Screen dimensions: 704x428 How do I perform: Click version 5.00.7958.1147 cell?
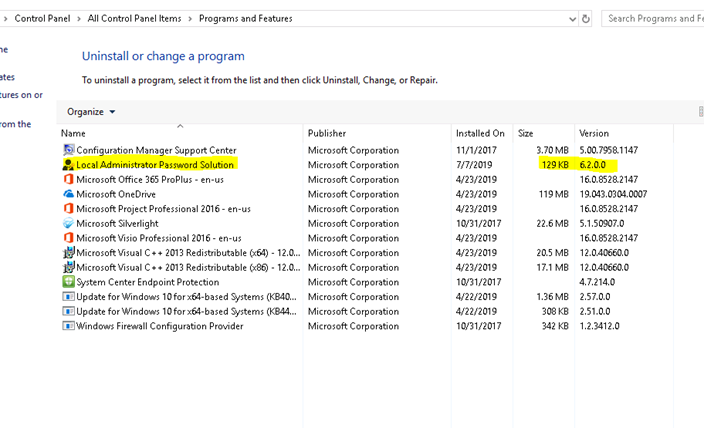[x=608, y=150]
